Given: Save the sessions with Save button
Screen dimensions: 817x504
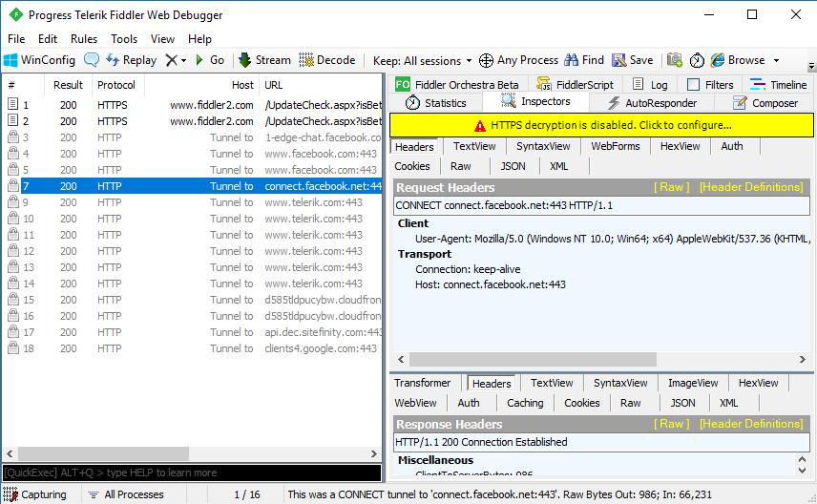Looking at the screenshot, I should (x=633, y=60).
